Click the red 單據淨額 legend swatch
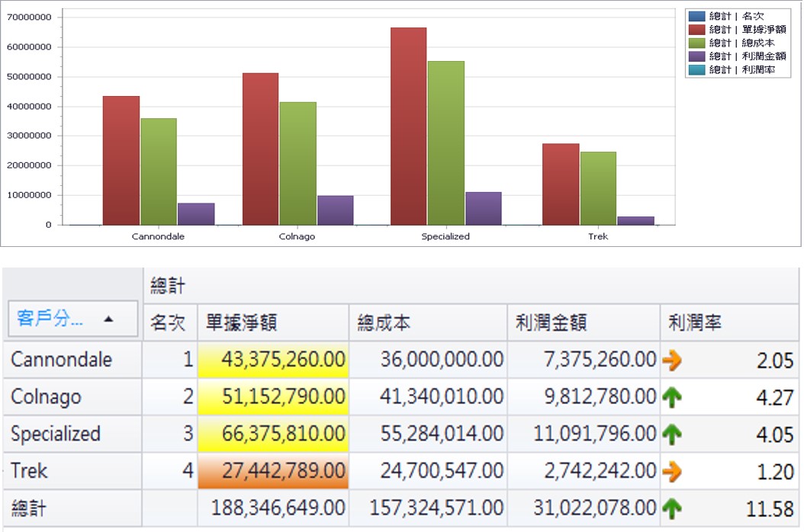Screen dimensions: 804x532 (696, 30)
